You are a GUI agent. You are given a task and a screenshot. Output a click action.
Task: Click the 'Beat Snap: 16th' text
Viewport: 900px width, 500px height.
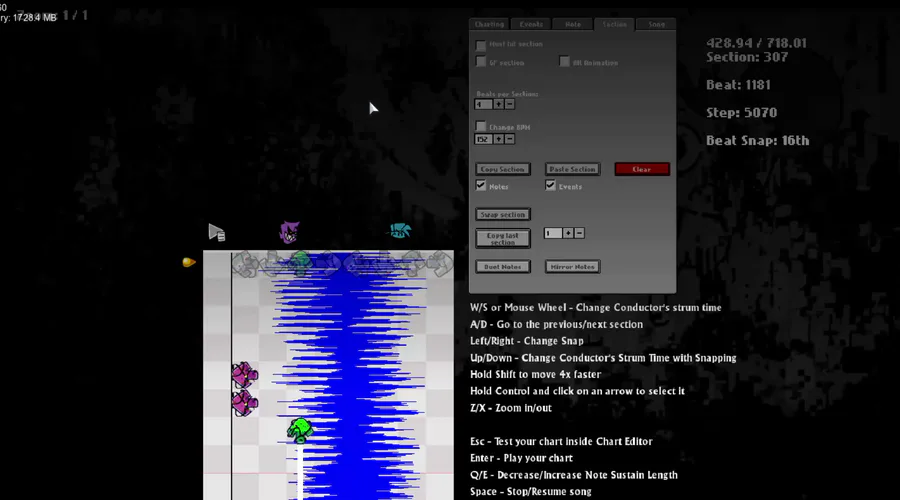[x=758, y=141]
